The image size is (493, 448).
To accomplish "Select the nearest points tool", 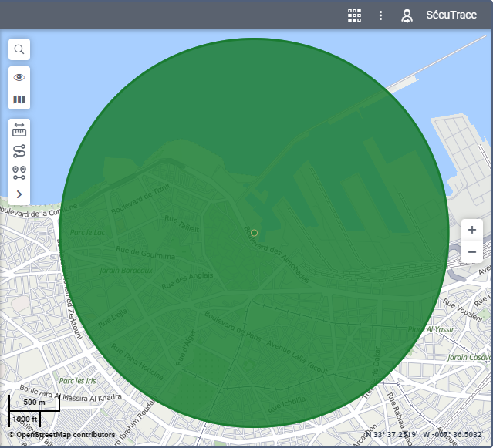I will pos(19,173).
